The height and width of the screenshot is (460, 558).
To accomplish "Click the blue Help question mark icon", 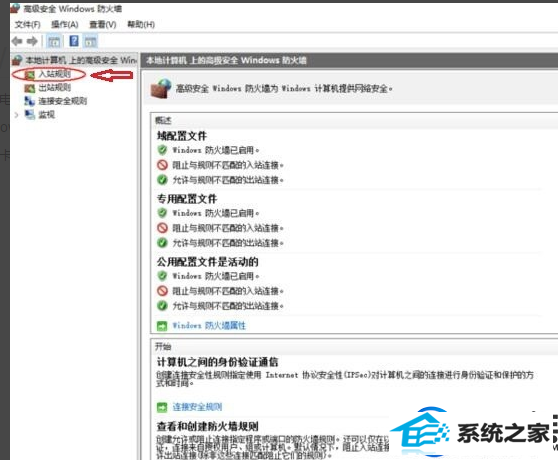I will (x=74, y=41).
